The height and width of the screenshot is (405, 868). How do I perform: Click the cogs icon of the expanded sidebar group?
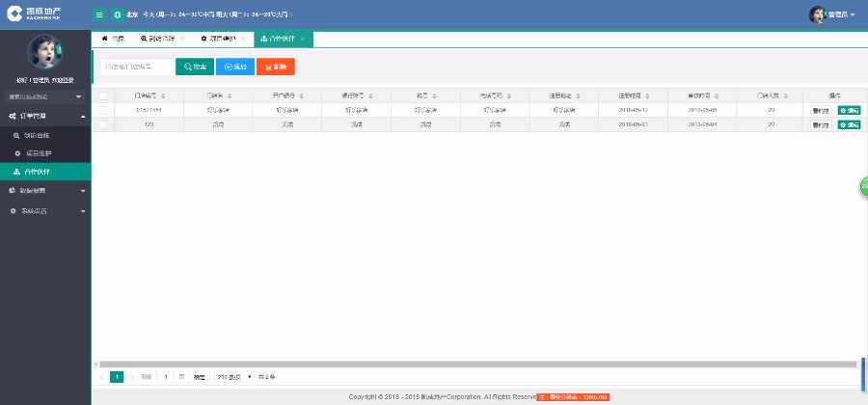(13, 116)
